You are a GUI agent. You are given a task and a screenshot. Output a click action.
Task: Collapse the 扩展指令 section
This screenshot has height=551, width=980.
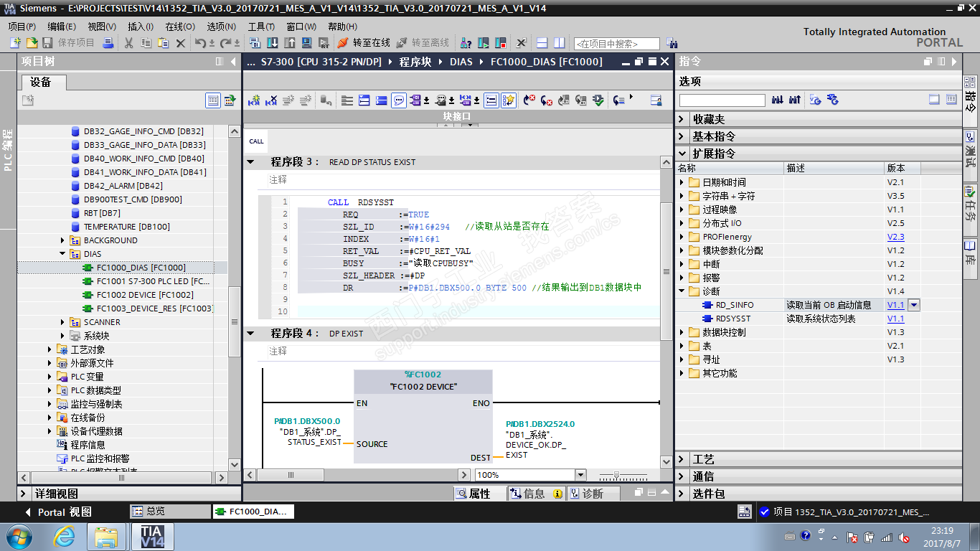682,154
